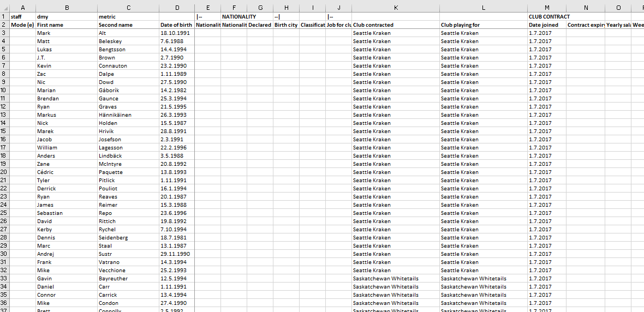Click the 'NATIONALITY' header cell
The height and width of the screenshot is (312, 644).
pos(239,17)
